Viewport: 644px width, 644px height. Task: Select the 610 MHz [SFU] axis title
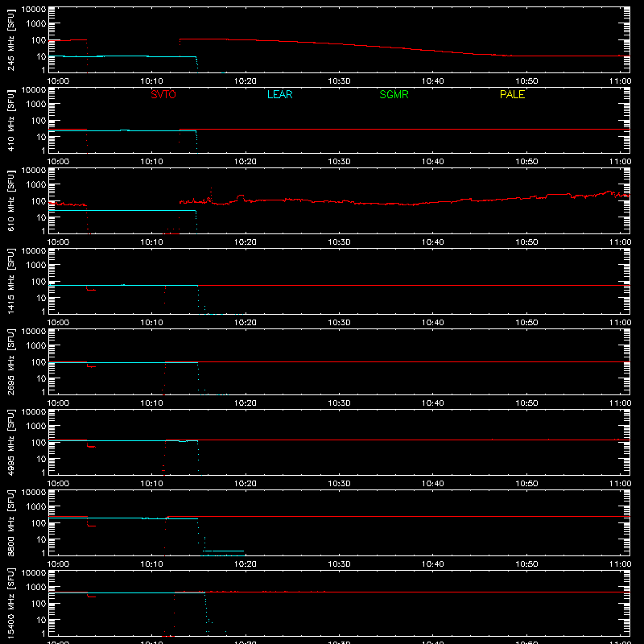point(10,200)
